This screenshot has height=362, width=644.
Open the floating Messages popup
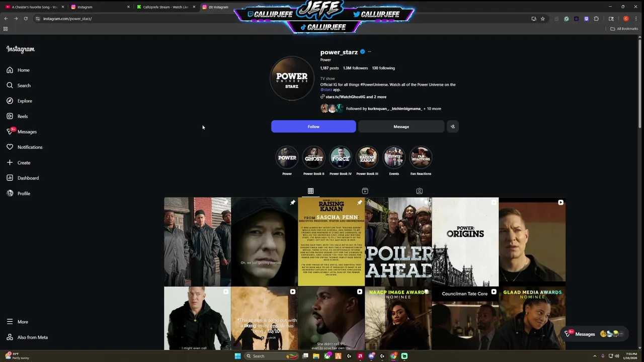(x=594, y=334)
